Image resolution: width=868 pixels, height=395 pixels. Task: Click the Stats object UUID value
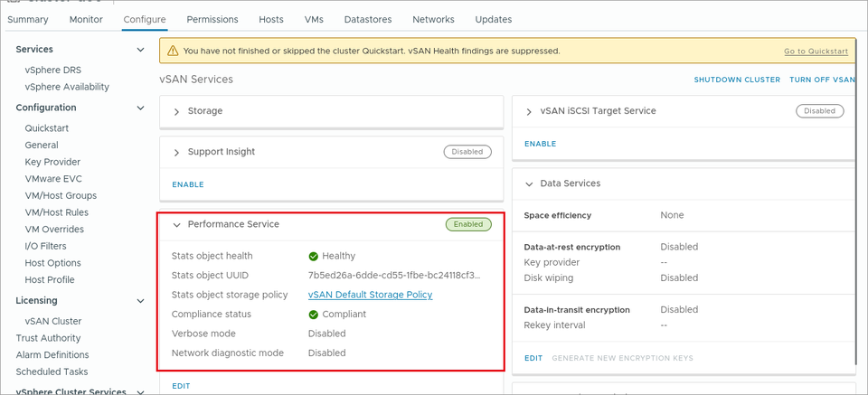coord(394,276)
